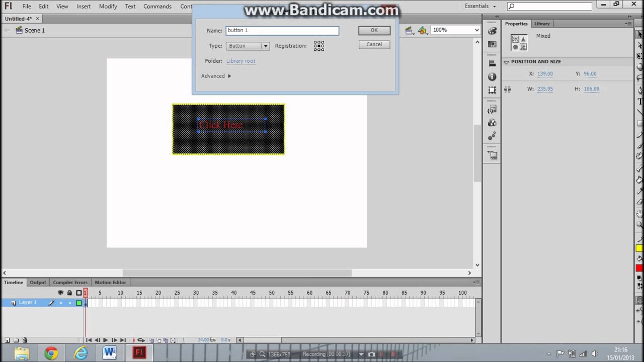
Task: Show all layers as outlines
Action: (x=78, y=293)
